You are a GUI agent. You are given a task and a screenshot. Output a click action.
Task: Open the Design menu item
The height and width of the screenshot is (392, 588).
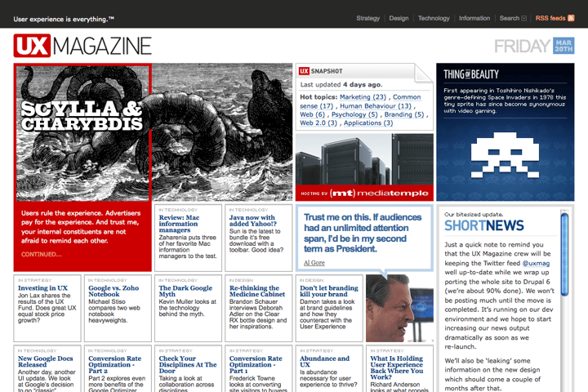[399, 18]
